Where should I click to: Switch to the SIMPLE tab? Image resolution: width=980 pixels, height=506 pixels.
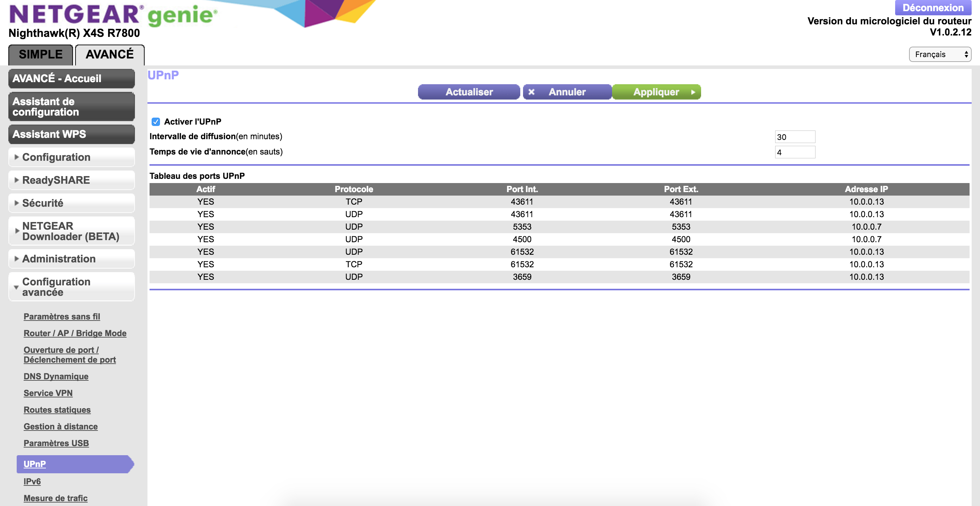pyautogui.click(x=41, y=54)
